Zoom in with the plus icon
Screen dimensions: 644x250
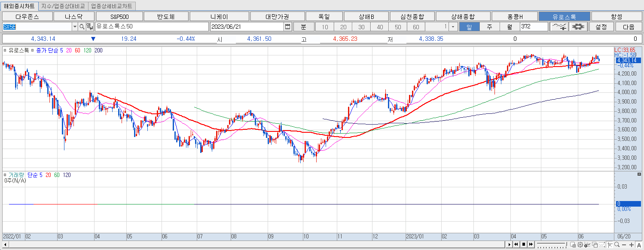pyautogui.click(x=632, y=244)
